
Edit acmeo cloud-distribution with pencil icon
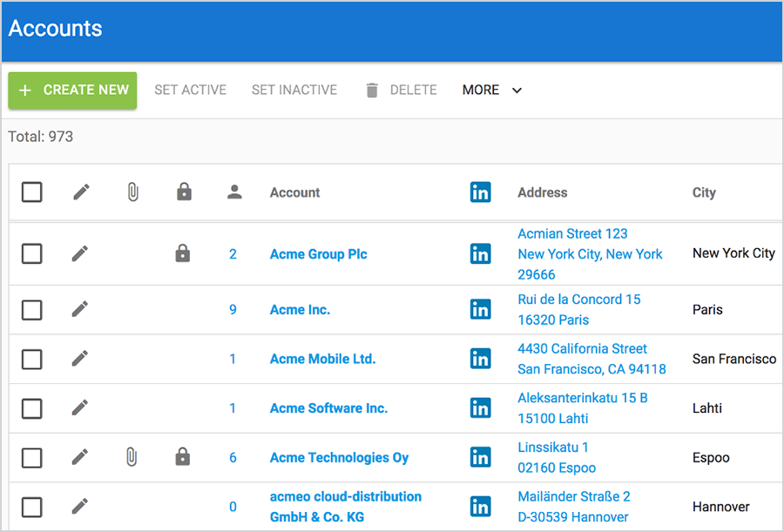80,507
